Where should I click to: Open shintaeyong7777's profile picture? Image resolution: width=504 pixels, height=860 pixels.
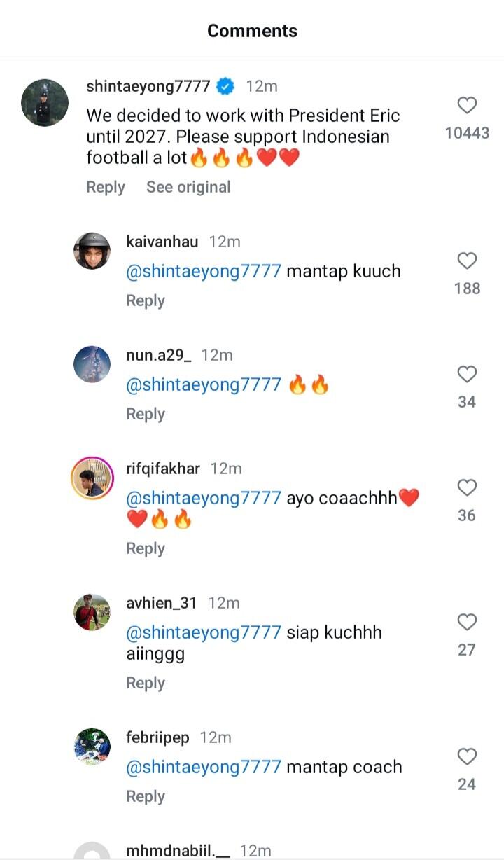click(x=45, y=102)
